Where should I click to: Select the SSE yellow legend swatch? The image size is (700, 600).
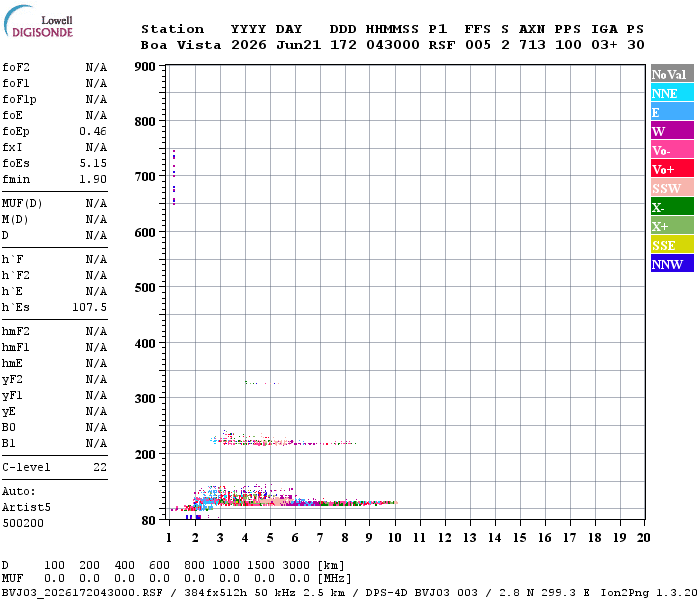[672, 245]
